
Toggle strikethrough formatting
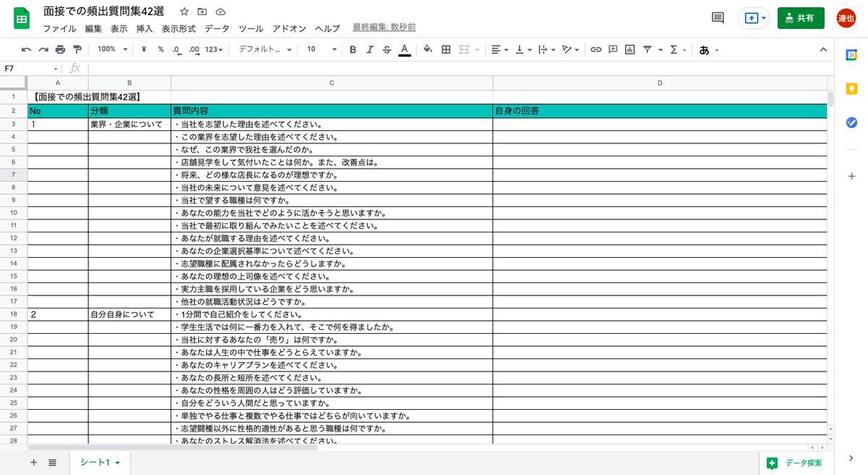pyautogui.click(x=387, y=49)
